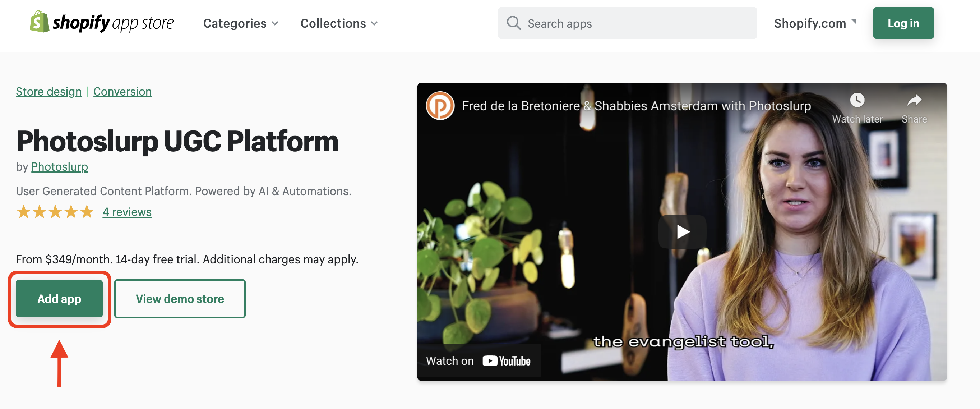Click the Watch later clock icon
The width and height of the screenshot is (980, 409).
pyautogui.click(x=857, y=100)
